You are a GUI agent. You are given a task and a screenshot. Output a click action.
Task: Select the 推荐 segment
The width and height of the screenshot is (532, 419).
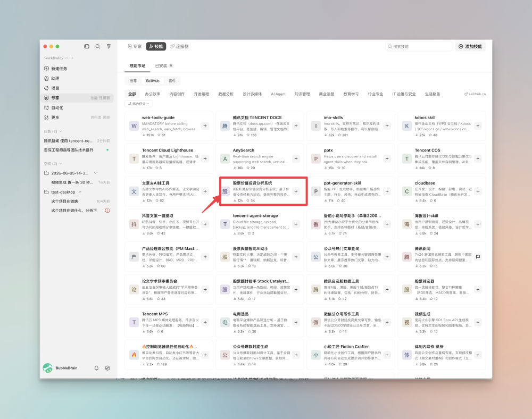point(133,81)
